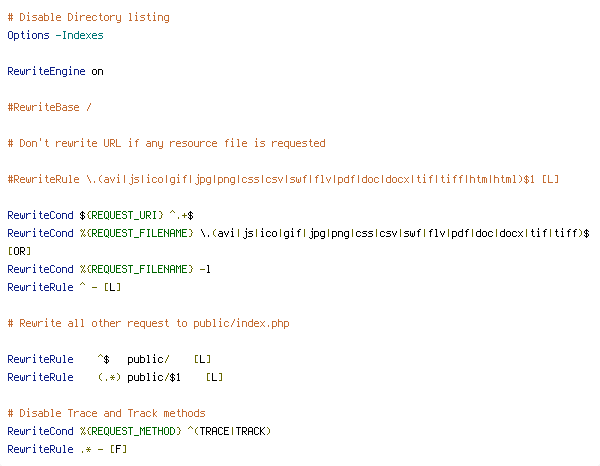Click comment about resource file requests

pos(166,143)
